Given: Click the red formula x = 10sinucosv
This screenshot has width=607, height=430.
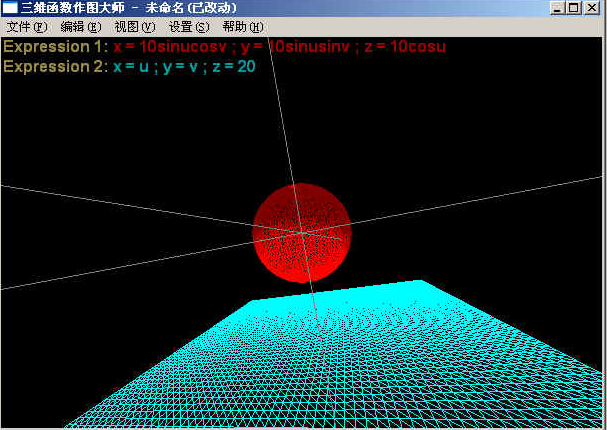Looking at the screenshot, I should point(170,47).
